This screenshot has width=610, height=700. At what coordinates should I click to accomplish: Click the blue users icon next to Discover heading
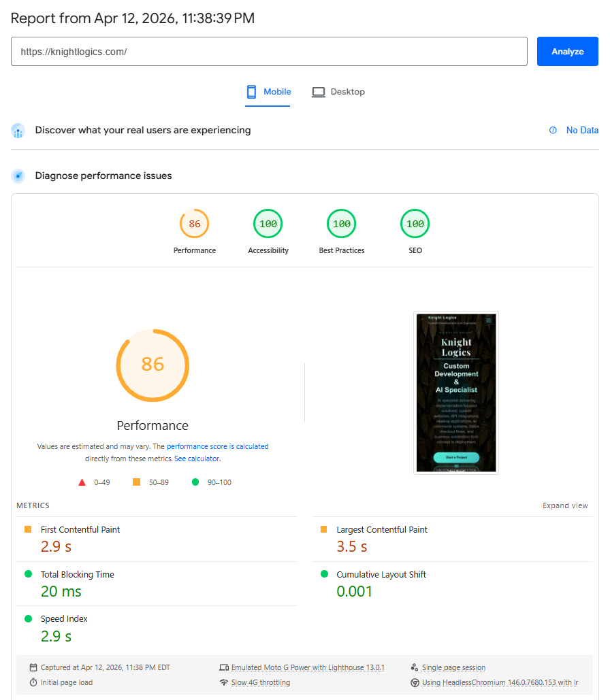17,130
